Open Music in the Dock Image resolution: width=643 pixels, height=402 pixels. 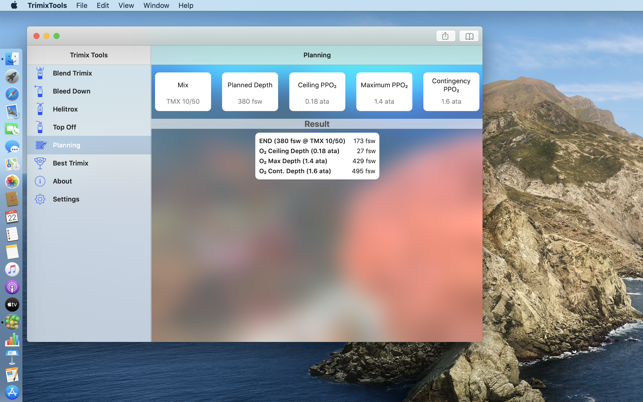[12, 269]
